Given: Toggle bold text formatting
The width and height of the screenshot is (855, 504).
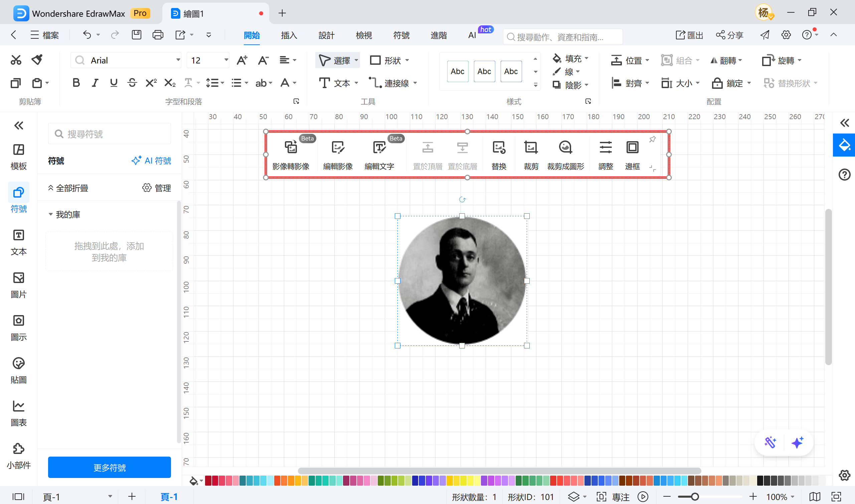Looking at the screenshot, I should (76, 82).
